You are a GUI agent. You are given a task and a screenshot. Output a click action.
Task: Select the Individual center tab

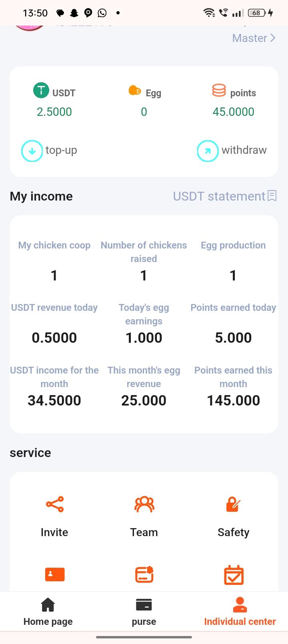point(240,612)
